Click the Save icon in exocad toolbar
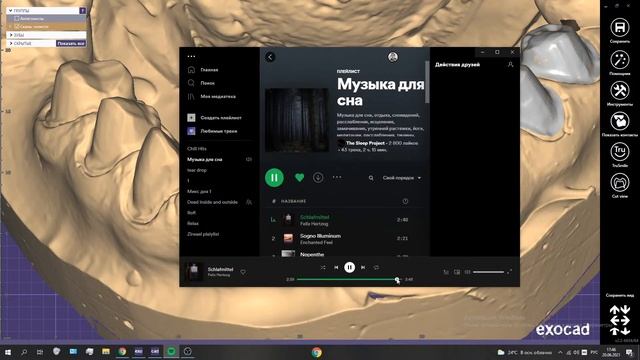The height and width of the screenshot is (360, 640). (x=620, y=27)
